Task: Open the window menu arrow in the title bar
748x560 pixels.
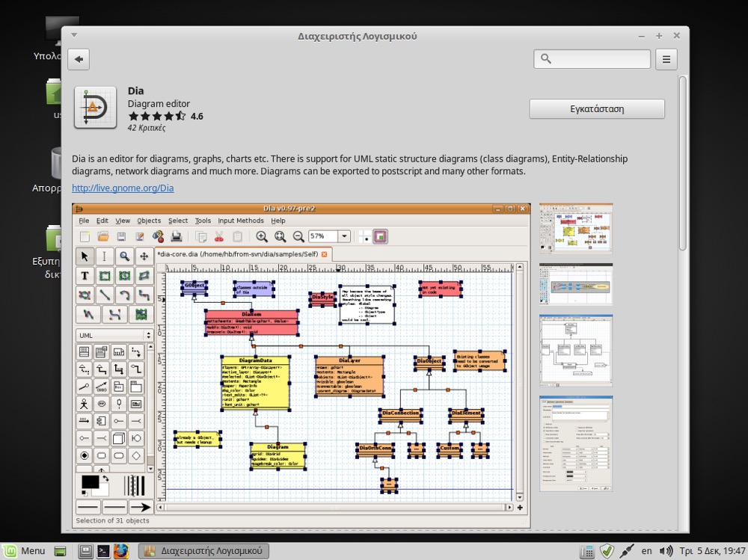Action: [x=74, y=35]
